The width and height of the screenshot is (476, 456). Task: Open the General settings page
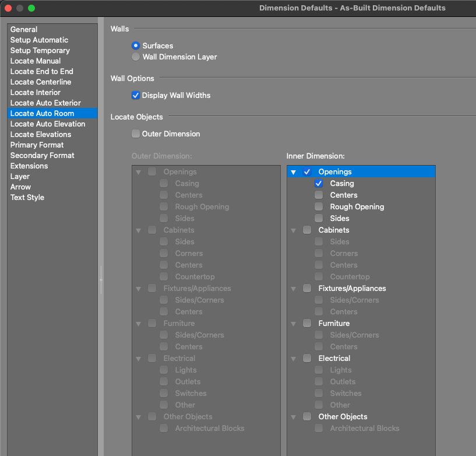(24, 29)
